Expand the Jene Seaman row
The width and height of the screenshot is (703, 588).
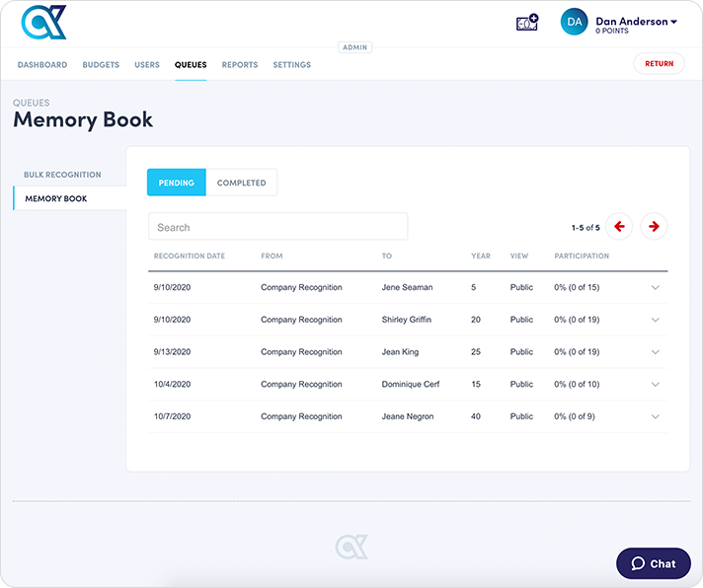(656, 288)
